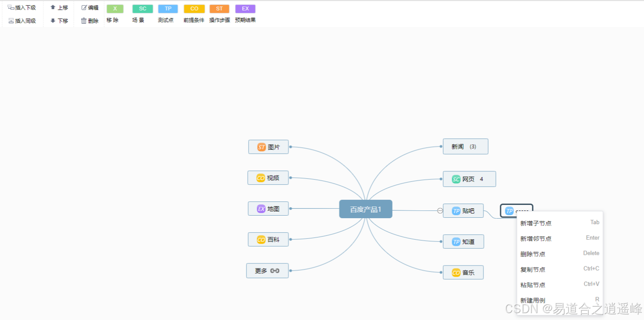Click the 操作步骤 label in toolbar
Viewport: 644px width, 320px height.
(220, 20)
